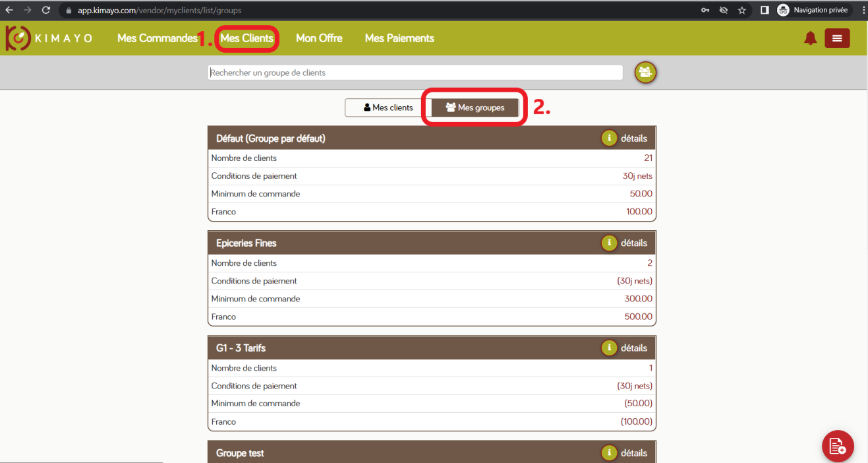Go to the Mon Offre section

(319, 38)
